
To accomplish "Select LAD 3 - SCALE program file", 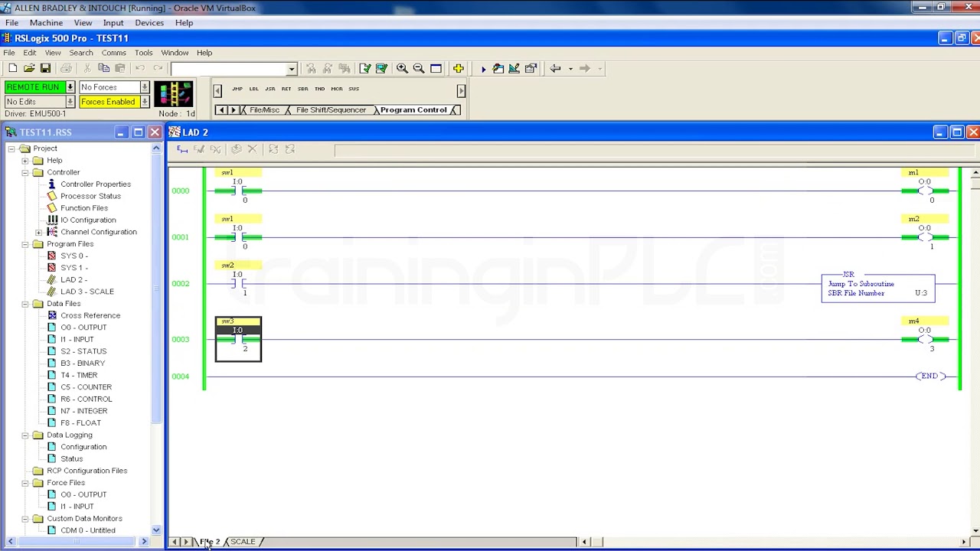I will click(87, 292).
